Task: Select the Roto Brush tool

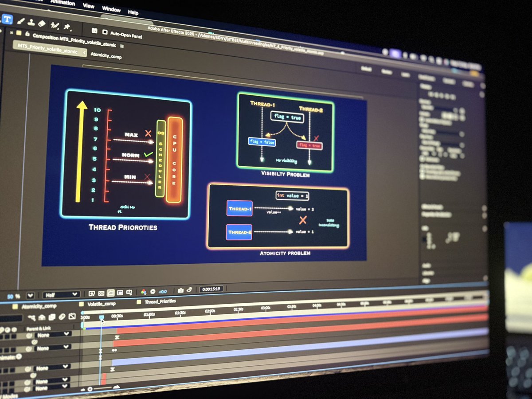Action: point(54,24)
